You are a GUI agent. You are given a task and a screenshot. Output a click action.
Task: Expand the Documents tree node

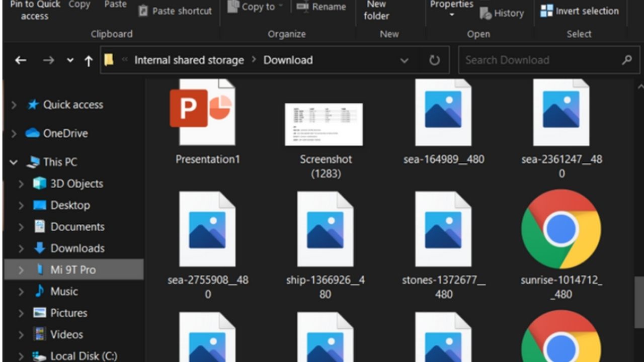[21, 227]
